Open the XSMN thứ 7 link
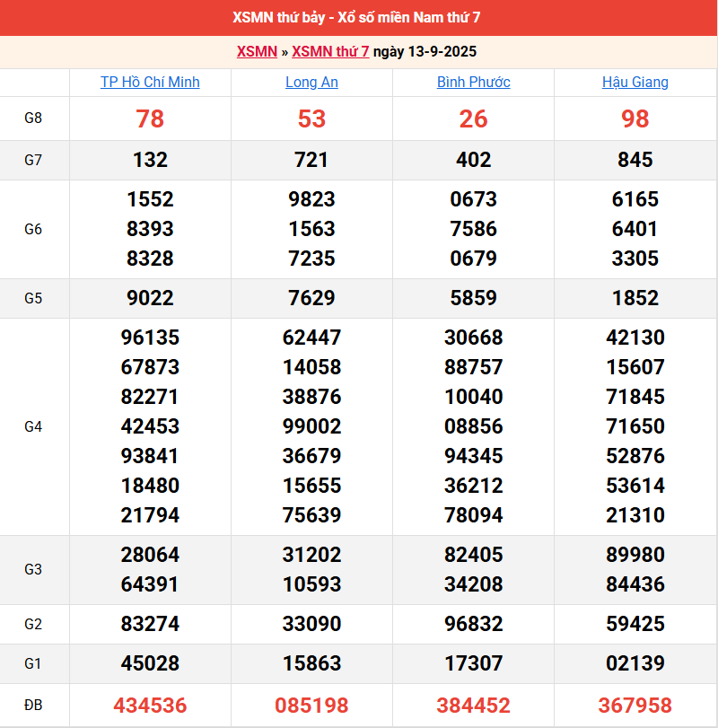The height and width of the screenshot is (728, 718). click(330, 51)
